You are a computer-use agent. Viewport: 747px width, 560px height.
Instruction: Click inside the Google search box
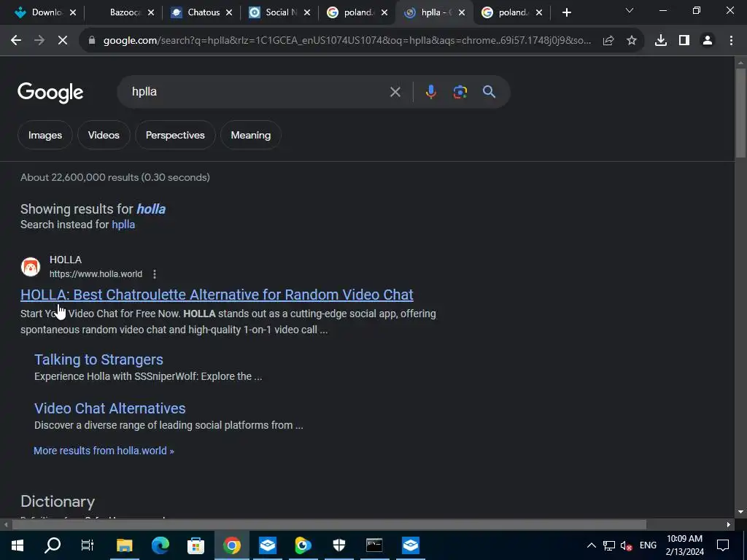pos(258,91)
